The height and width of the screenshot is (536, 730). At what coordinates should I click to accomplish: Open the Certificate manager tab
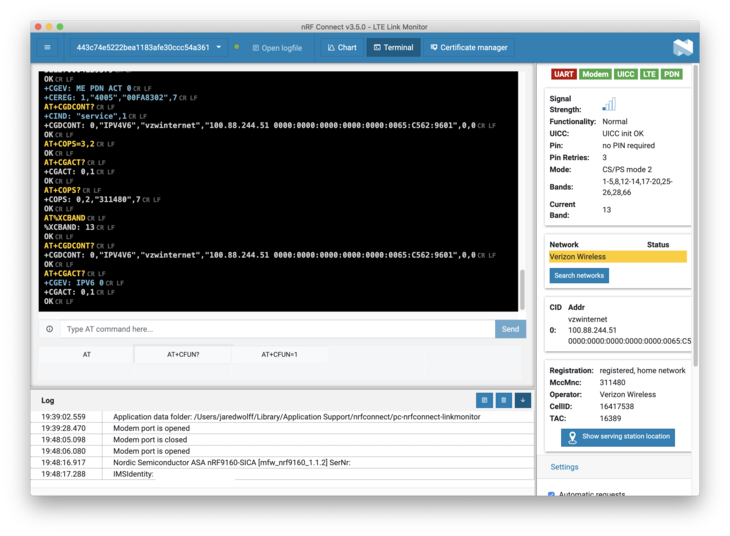click(469, 47)
